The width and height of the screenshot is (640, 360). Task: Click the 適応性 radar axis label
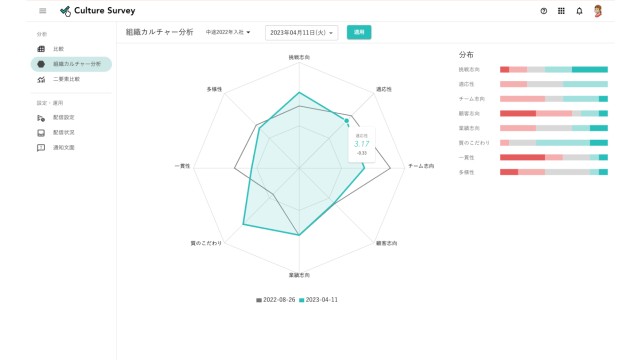384,89
